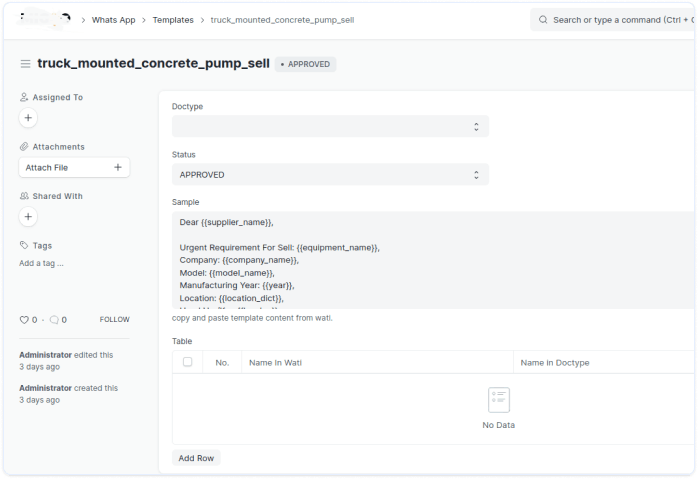Navigate to Templates breadcrumb
Image resolution: width=698 pixels, height=479 pixels.
(173, 19)
